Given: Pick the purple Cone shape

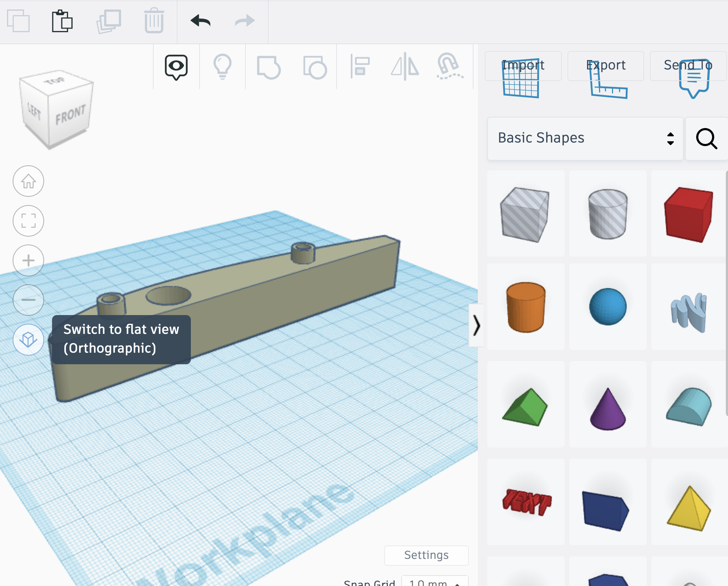Looking at the screenshot, I should coord(608,405).
